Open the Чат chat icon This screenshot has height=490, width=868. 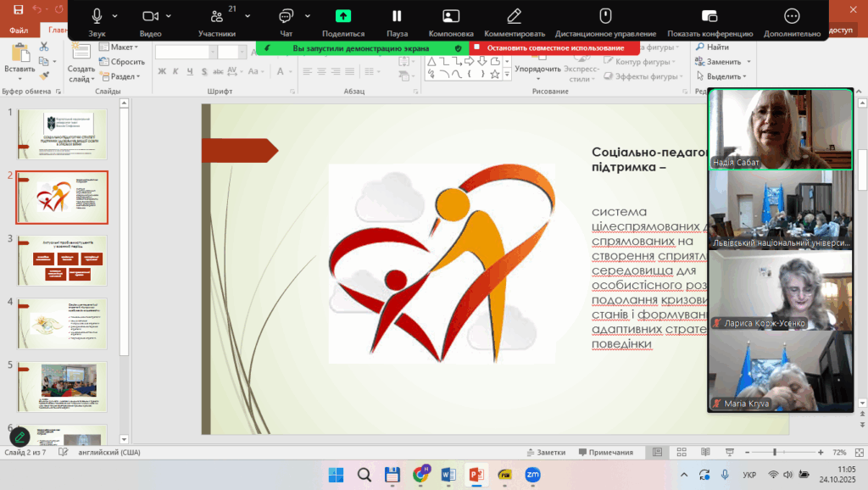coord(286,16)
